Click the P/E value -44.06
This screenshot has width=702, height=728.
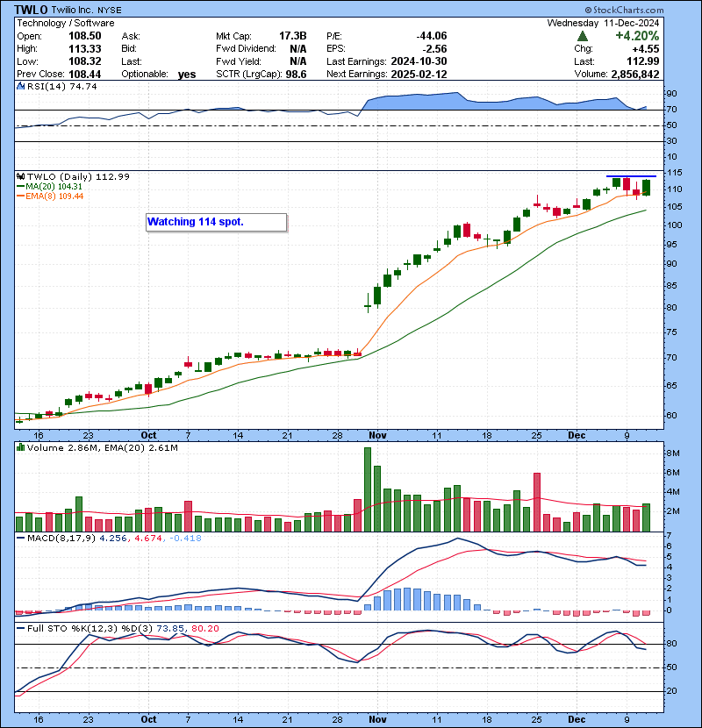[x=431, y=36]
